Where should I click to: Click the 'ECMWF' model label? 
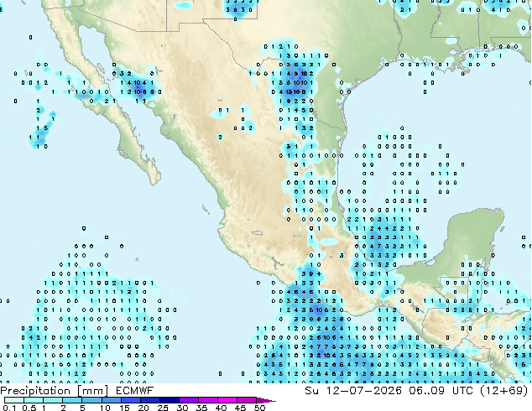135,391
